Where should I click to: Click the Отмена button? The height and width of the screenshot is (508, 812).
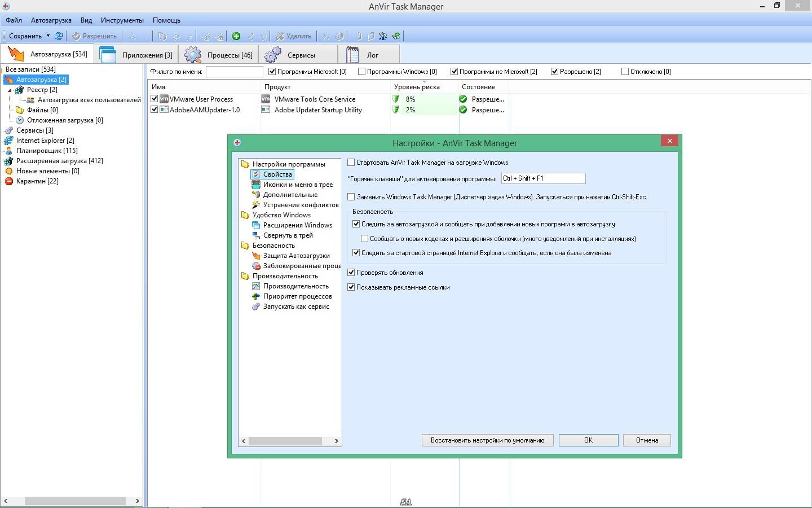tap(647, 440)
